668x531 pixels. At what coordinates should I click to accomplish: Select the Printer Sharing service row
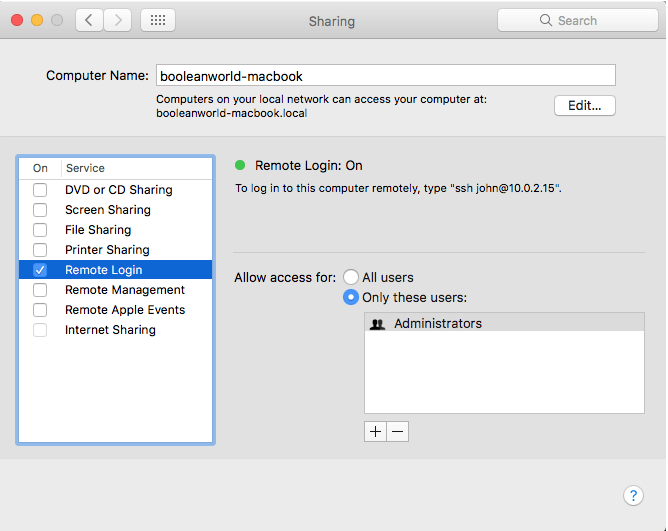click(107, 250)
